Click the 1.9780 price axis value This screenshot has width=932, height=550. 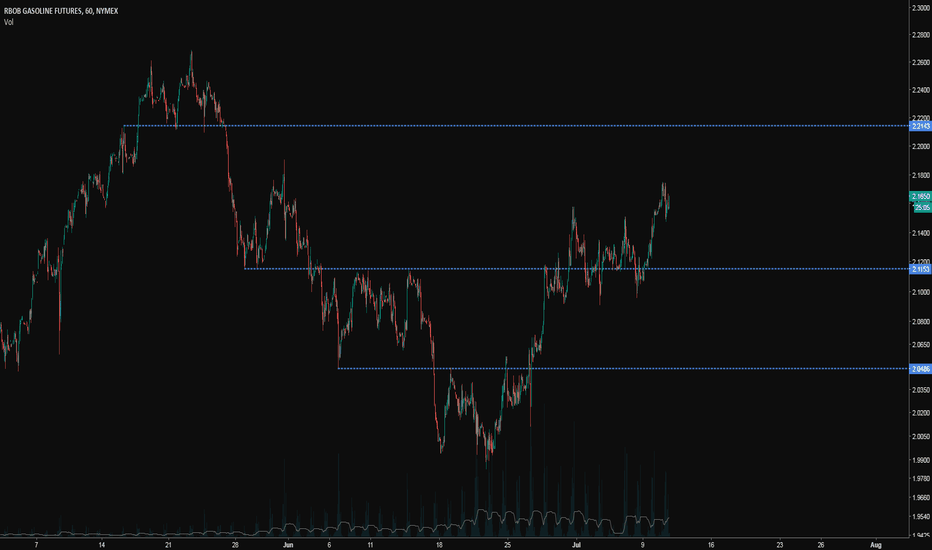click(920, 479)
